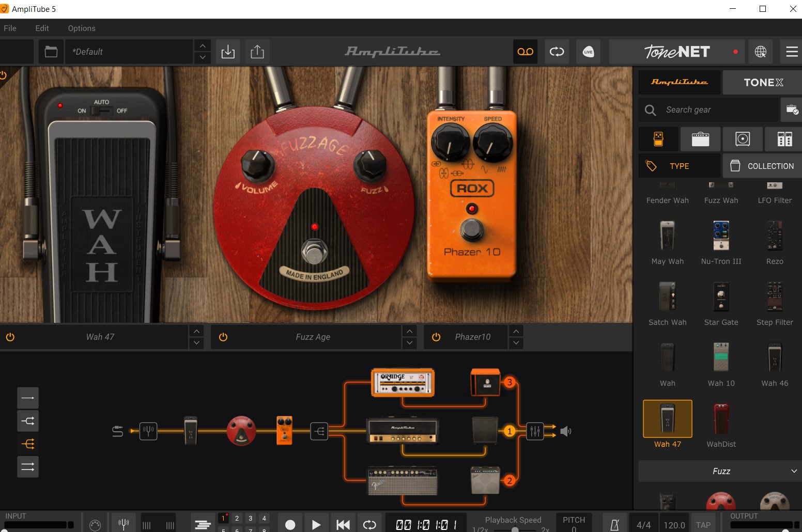The width and height of the screenshot is (802, 532).
Task: Click the Fuzz Age slot down arrow
Action: tap(409, 342)
